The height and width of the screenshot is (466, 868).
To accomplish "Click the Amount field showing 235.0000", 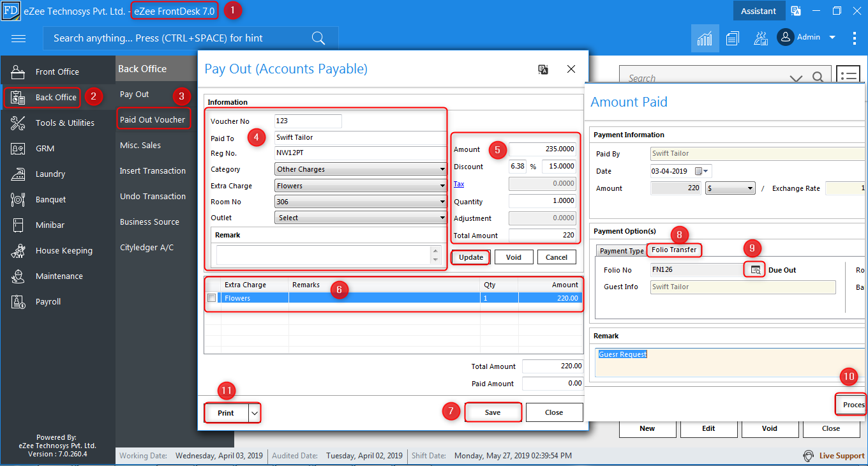I will tap(542, 149).
